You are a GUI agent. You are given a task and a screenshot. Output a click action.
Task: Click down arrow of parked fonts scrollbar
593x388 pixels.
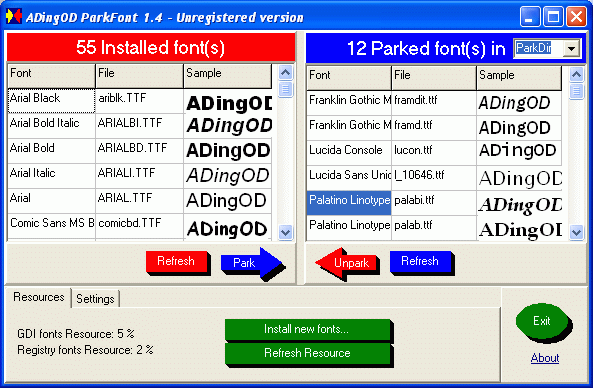pos(576,232)
